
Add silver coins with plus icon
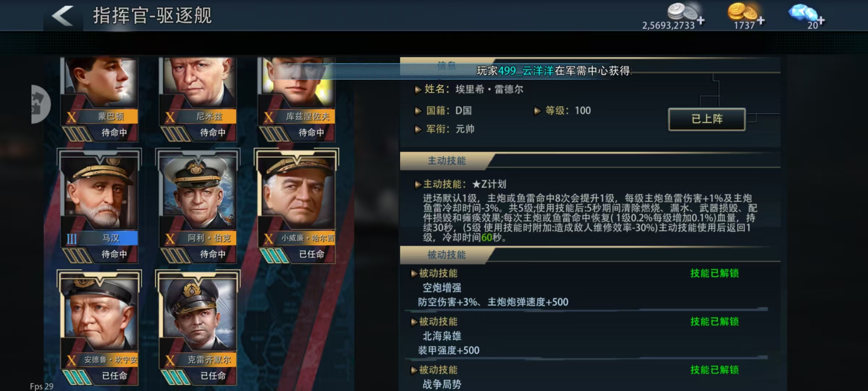(x=701, y=21)
